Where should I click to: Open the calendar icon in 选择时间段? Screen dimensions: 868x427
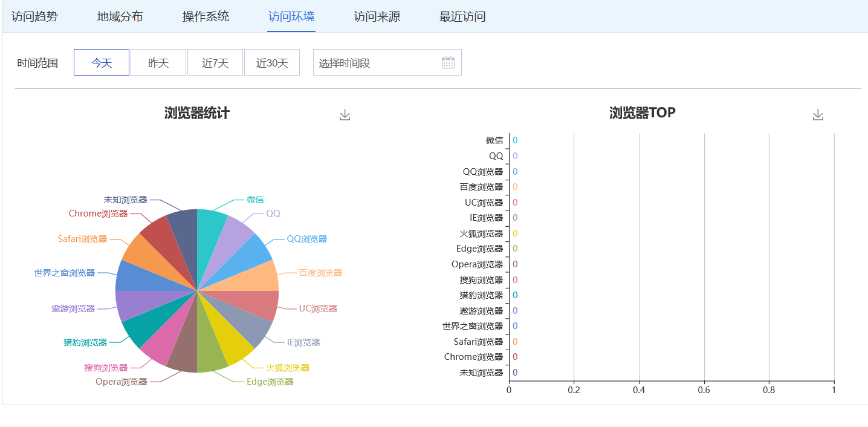pyautogui.click(x=447, y=62)
